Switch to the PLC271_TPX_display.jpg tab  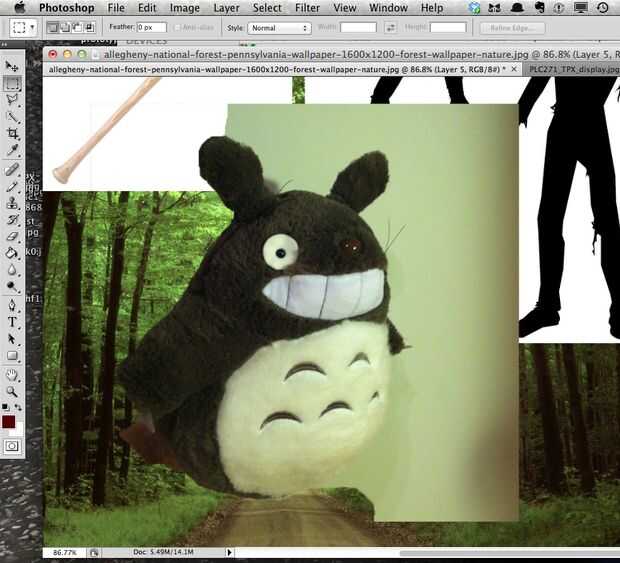tap(574, 70)
